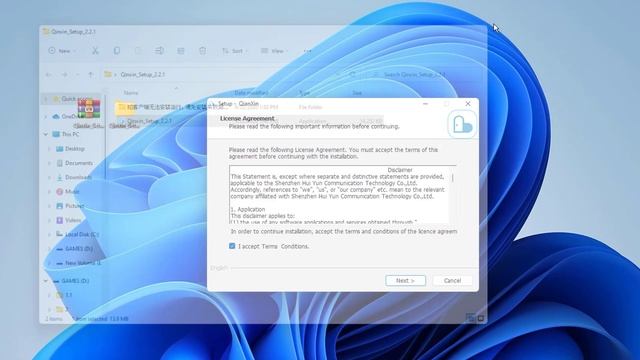Collapse the This PC node chevron
The image size is (640, 360).
coord(46,134)
